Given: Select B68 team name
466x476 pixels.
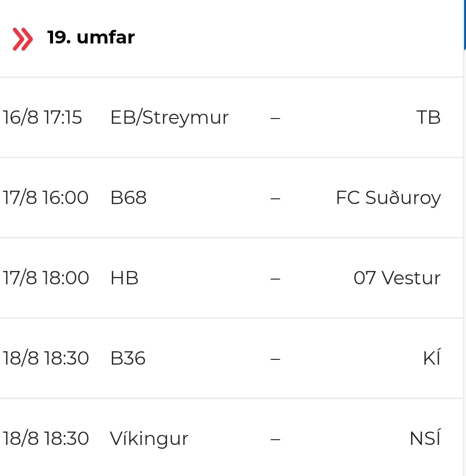Looking at the screenshot, I should click(x=128, y=198).
